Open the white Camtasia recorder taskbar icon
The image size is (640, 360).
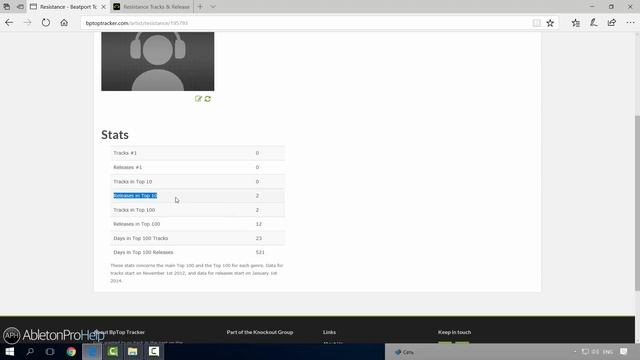point(154,351)
